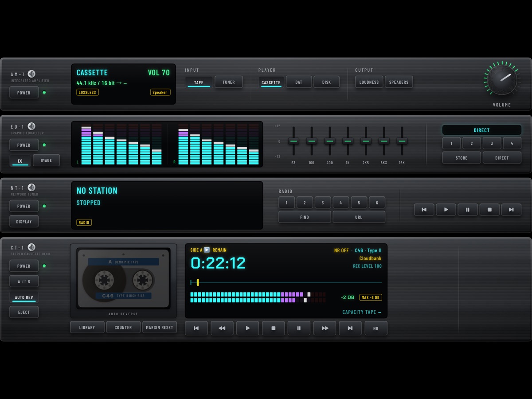Click the RADIO badge on tuner display
The width and height of the screenshot is (532, 399).
click(x=84, y=223)
